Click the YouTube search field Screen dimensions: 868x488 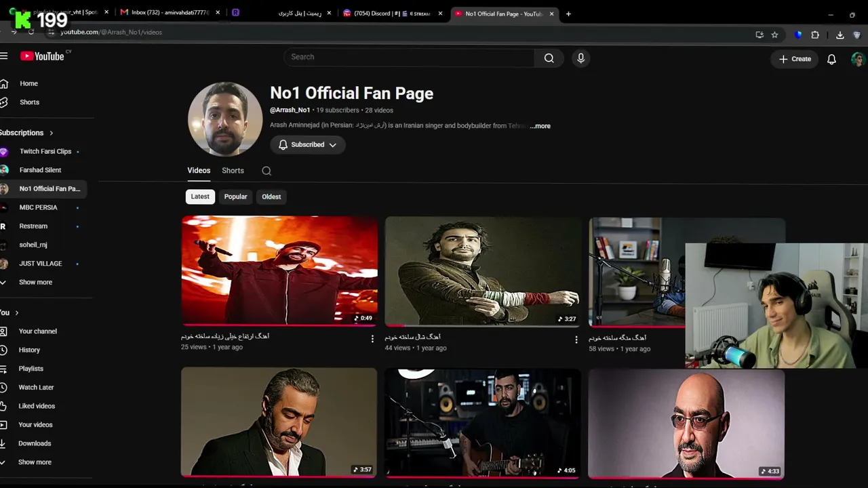point(410,57)
